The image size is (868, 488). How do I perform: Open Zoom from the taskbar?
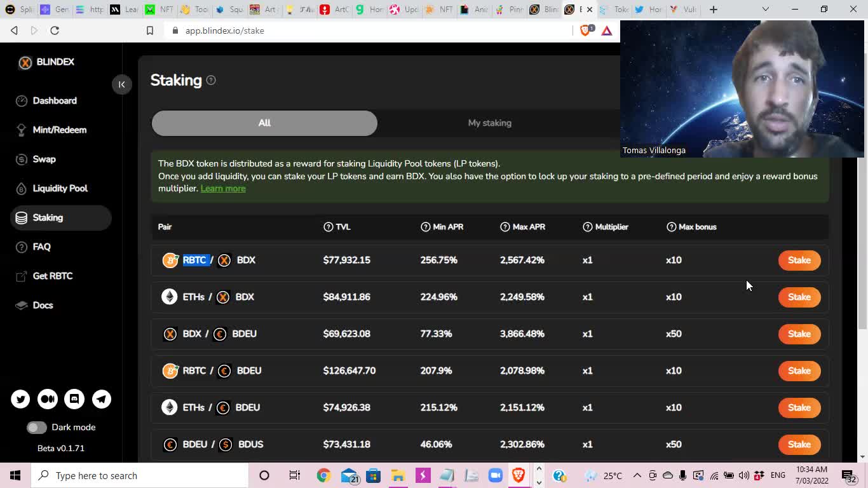point(495,475)
